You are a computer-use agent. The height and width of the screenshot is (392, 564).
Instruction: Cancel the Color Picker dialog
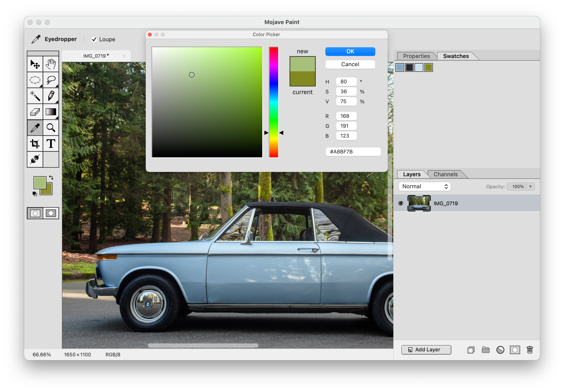350,64
